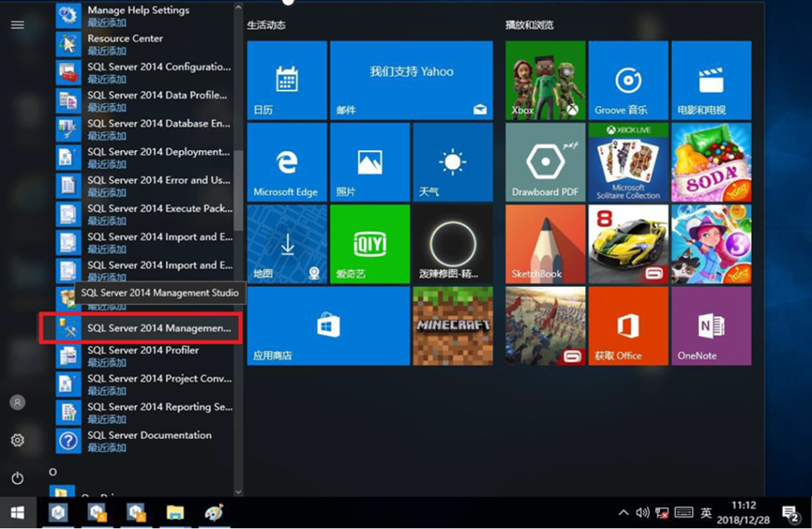Click the 获取 Office tile
The width and height of the screenshot is (812, 529).
tap(628, 326)
